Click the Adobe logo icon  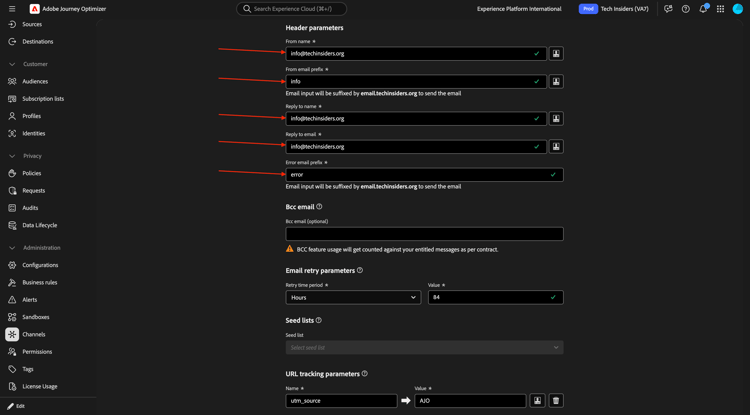pos(34,9)
